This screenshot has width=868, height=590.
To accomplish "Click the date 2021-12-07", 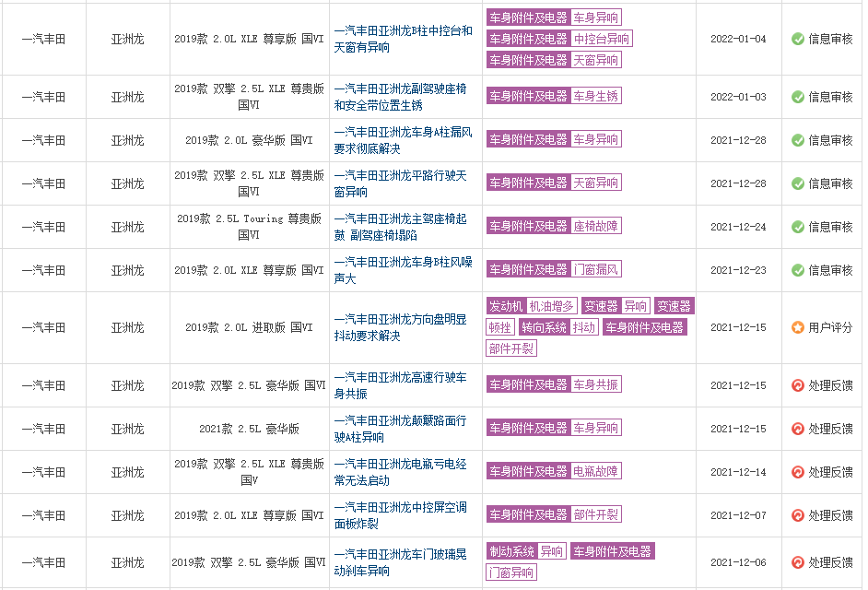I will coord(738,515).
